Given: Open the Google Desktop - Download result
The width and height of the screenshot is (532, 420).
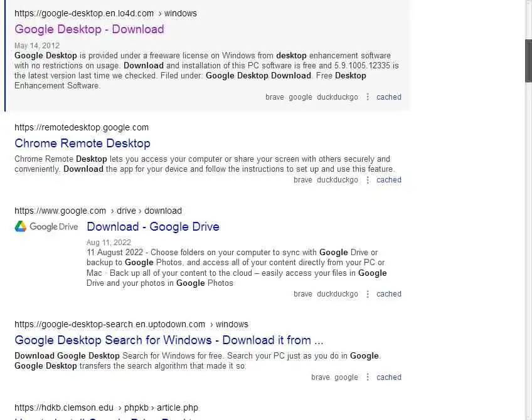Looking at the screenshot, I should [x=89, y=29].
